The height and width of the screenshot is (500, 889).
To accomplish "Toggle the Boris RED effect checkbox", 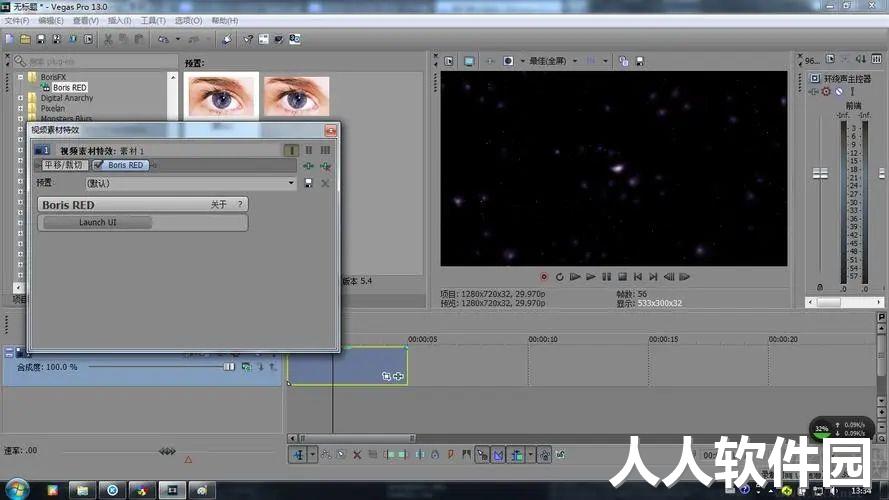I will tap(99, 165).
